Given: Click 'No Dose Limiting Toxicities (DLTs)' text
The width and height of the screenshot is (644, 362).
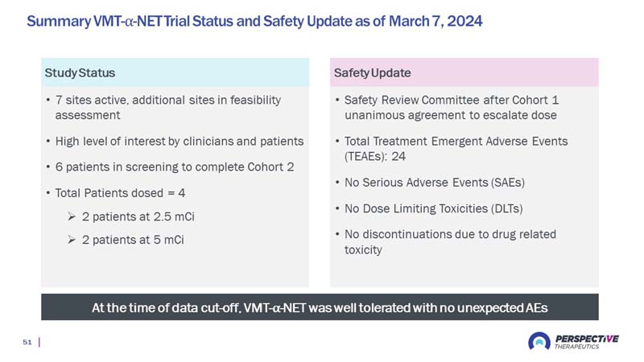Looking at the screenshot, I should coord(433,208).
